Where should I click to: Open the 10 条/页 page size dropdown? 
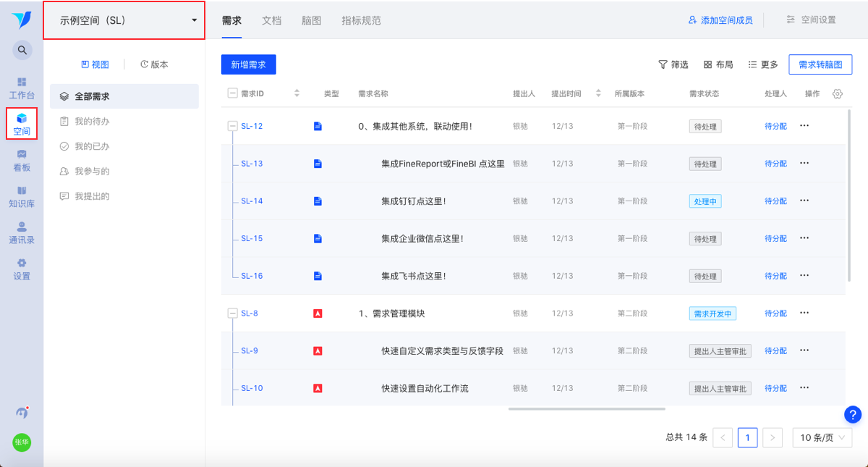pyautogui.click(x=822, y=437)
